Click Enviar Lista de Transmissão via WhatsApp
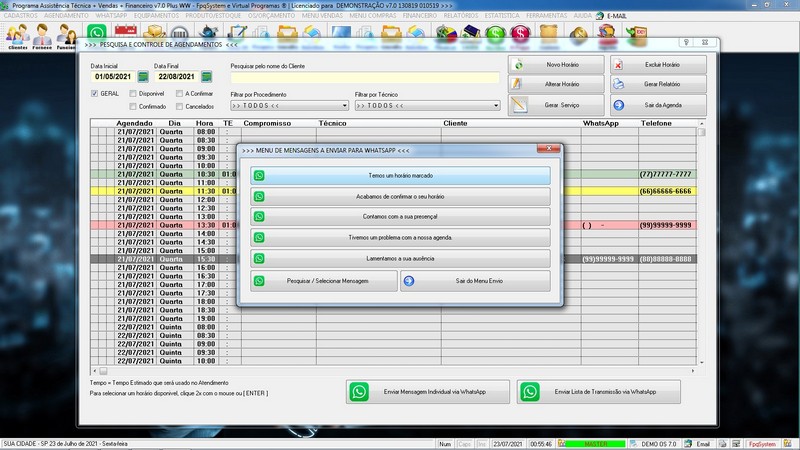800x450 pixels. click(x=598, y=392)
